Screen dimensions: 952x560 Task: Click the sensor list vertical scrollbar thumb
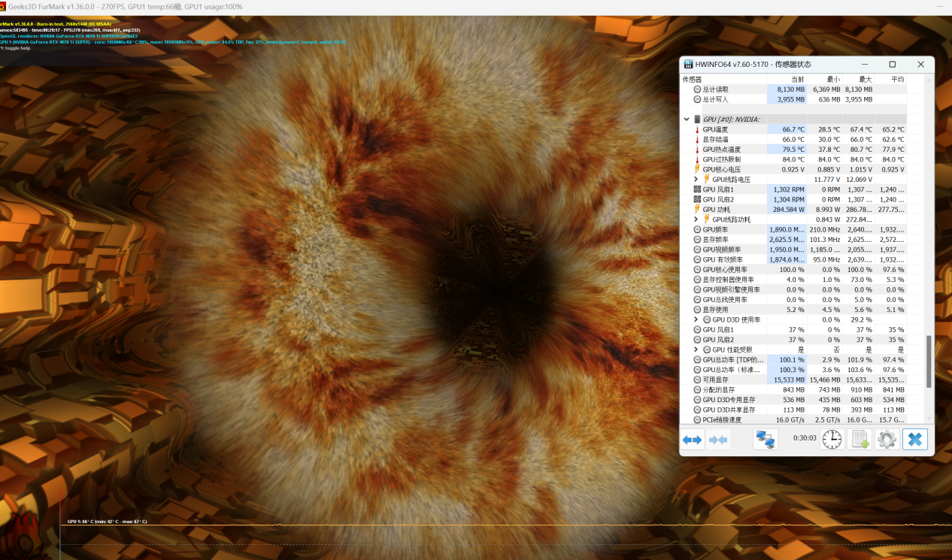click(929, 361)
